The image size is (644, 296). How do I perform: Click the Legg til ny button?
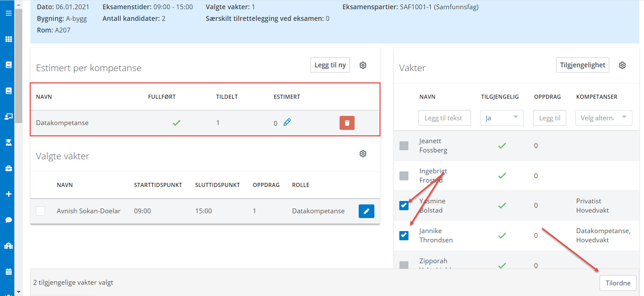tap(330, 65)
